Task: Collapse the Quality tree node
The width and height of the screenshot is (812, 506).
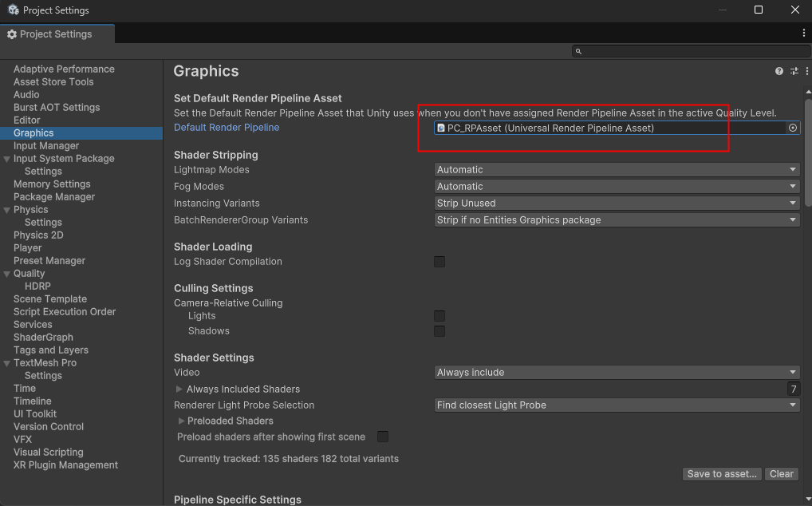Action: point(6,274)
